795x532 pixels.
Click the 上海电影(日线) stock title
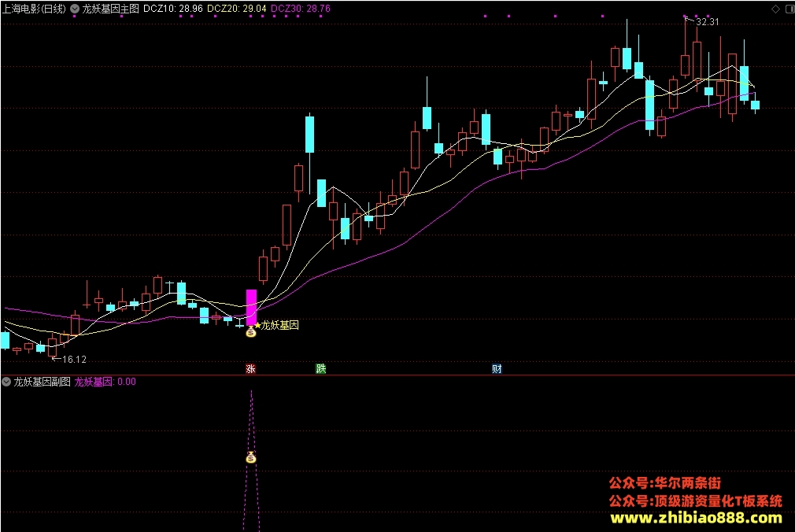click(x=34, y=9)
